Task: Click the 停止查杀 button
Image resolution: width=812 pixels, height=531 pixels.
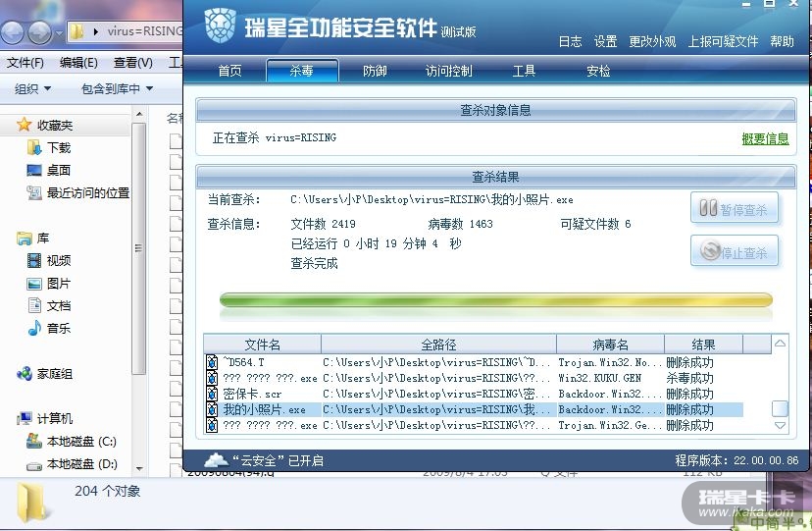Action: 735,251
